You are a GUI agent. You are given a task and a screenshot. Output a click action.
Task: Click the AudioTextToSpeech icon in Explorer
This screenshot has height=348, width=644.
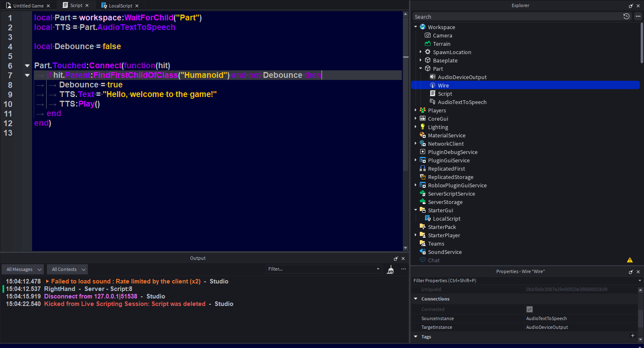(433, 102)
